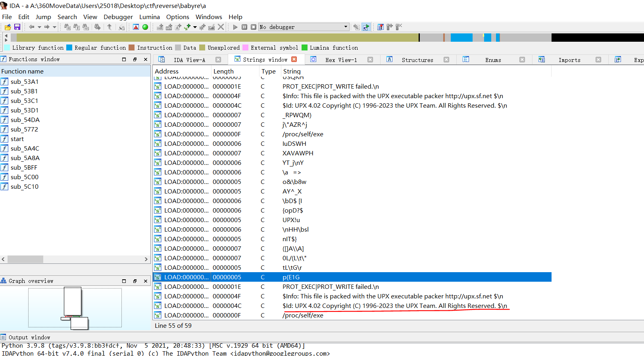Screen dimensions: 644x356
Task: Click the Save database icon
Action: 17,27
